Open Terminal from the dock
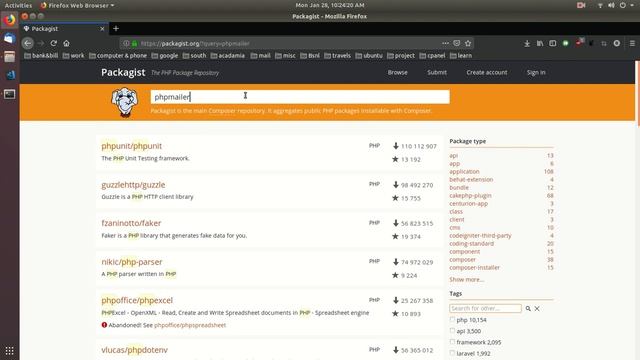This screenshot has height=360, width=640. pyautogui.click(x=9, y=94)
